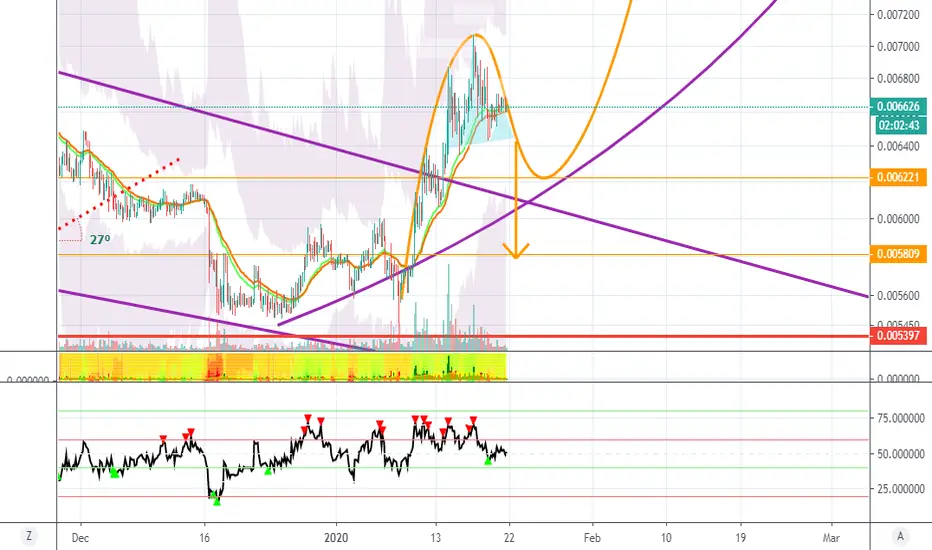Click the 22 date label on time axis

(509, 538)
